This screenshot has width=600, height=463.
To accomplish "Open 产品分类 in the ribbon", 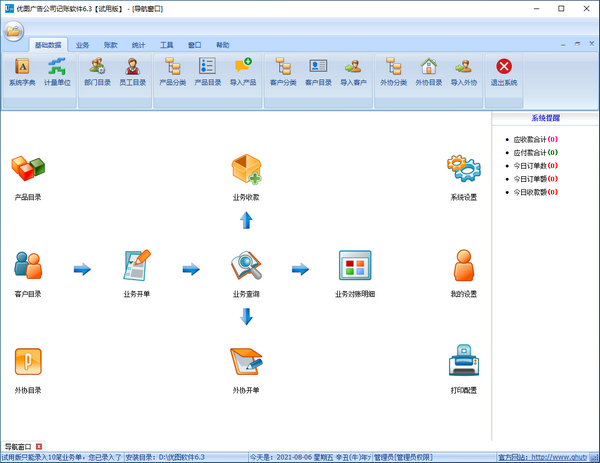I will (x=173, y=71).
